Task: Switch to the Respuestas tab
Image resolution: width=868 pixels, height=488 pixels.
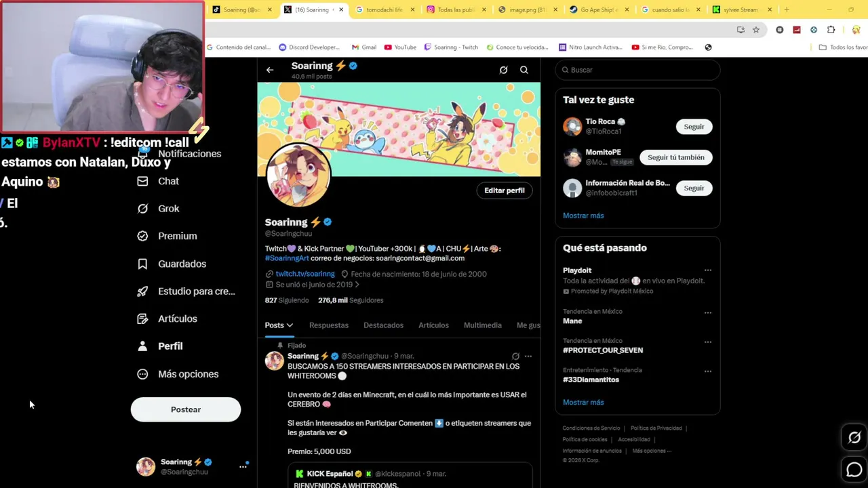Action: click(329, 325)
